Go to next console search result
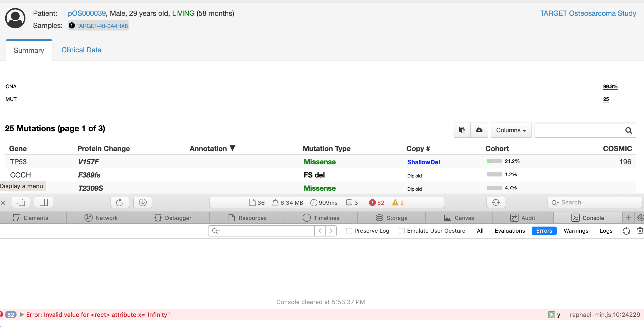This screenshot has width=644, height=327. coord(331,231)
